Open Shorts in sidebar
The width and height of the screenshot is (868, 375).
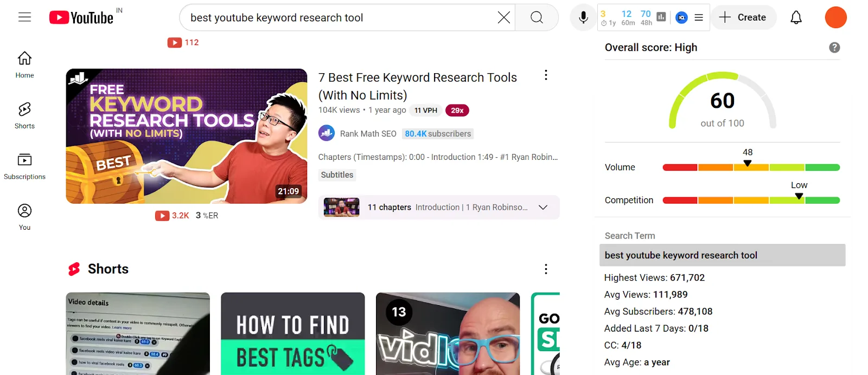tap(24, 115)
